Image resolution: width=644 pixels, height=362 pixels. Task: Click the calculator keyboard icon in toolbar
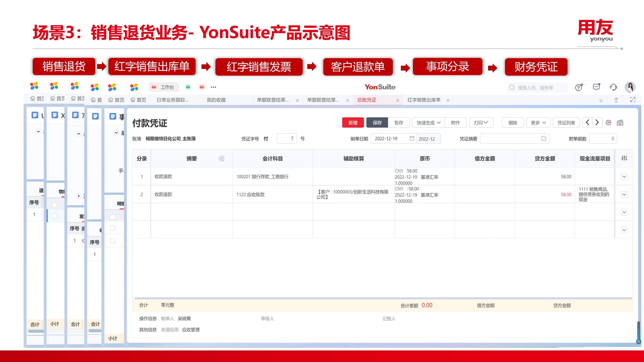click(x=620, y=123)
